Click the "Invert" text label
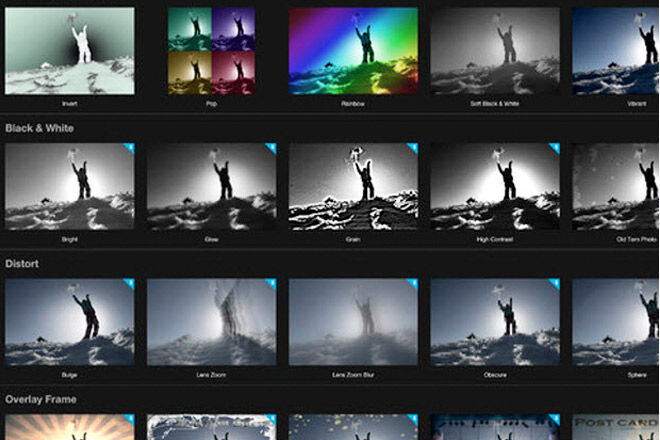 click(69, 104)
